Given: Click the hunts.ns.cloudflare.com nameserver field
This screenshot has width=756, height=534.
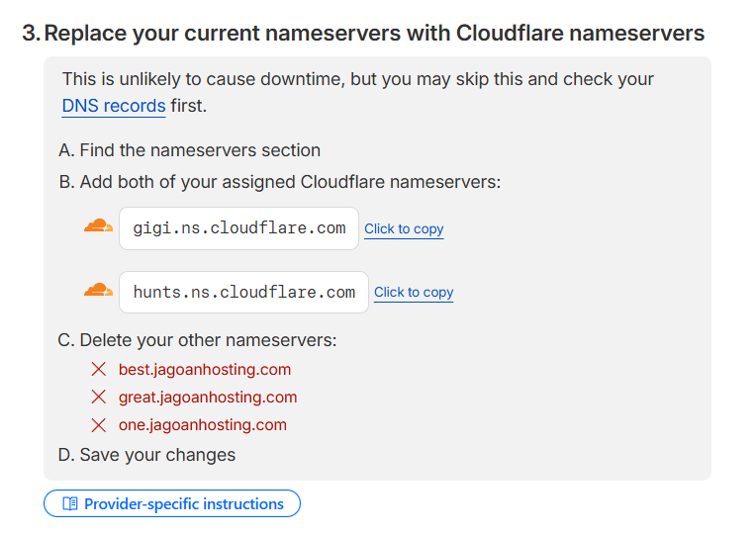Looking at the screenshot, I should 244,292.
